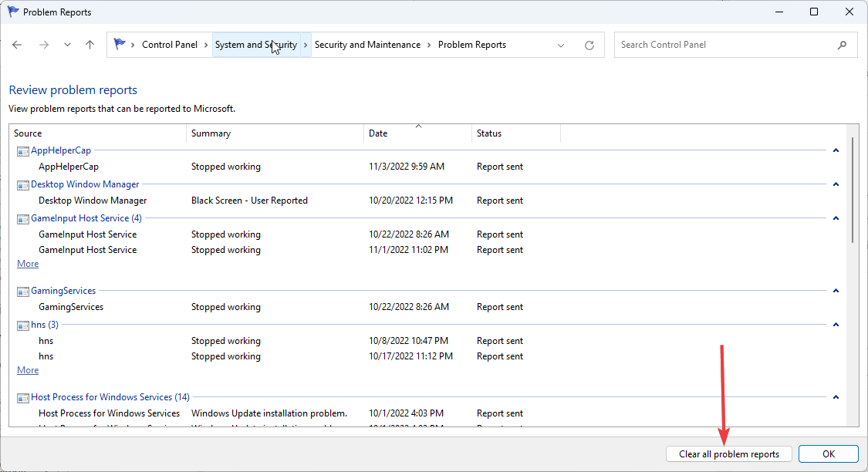The height and width of the screenshot is (472, 868).
Task: Sort list by Status column
Action: (516, 133)
